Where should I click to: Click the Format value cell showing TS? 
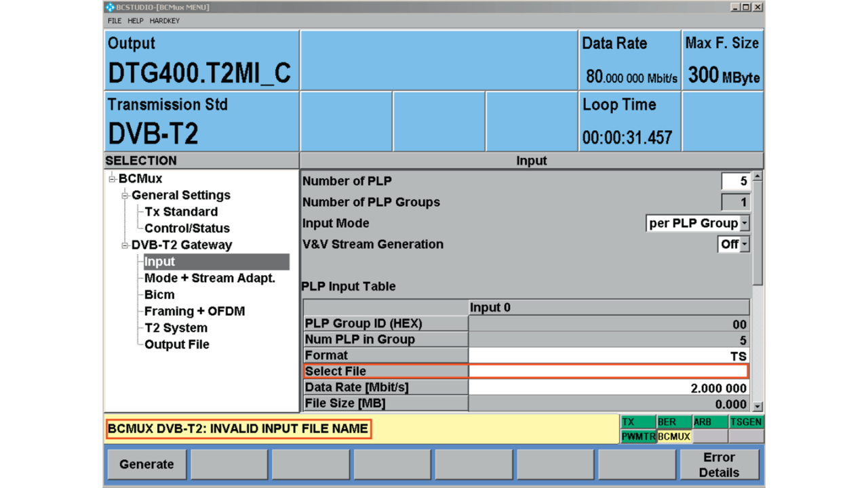pyautogui.click(x=609, y=356)
